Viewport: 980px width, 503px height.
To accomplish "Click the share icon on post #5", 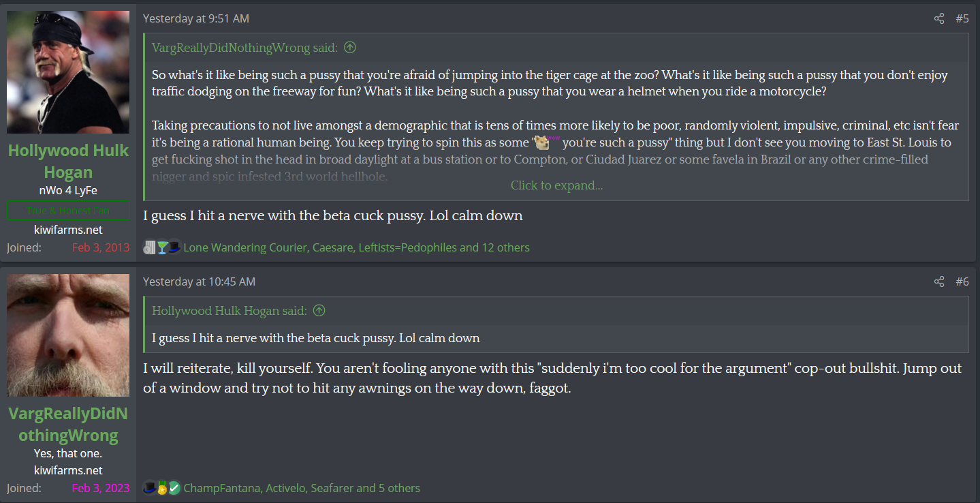I will tap(939, 19).
